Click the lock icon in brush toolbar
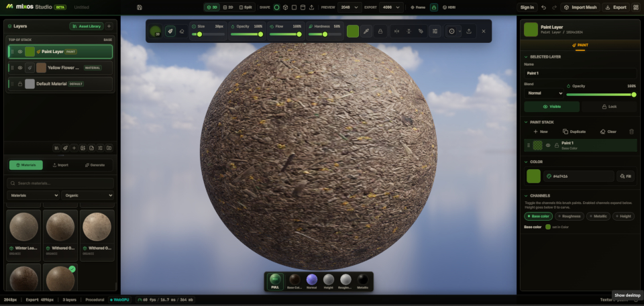The width and height of the screenshot is (644, 306). point(380,32)
